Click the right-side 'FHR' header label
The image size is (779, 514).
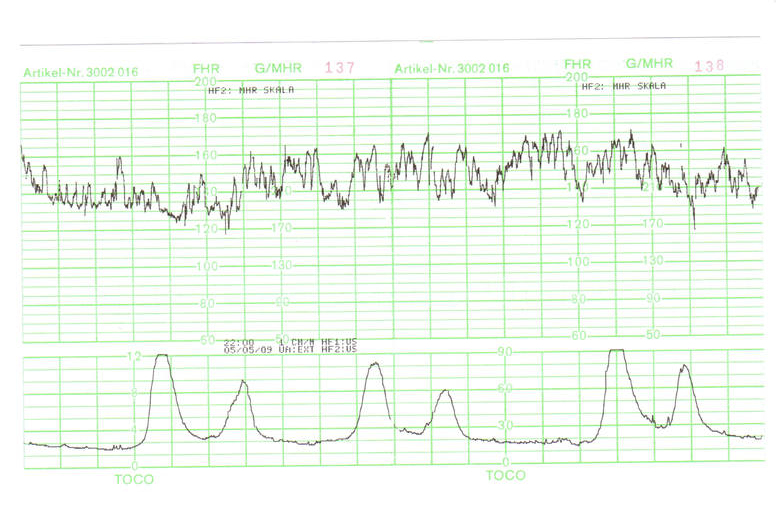pyautogui.click(x=580, y=64)
